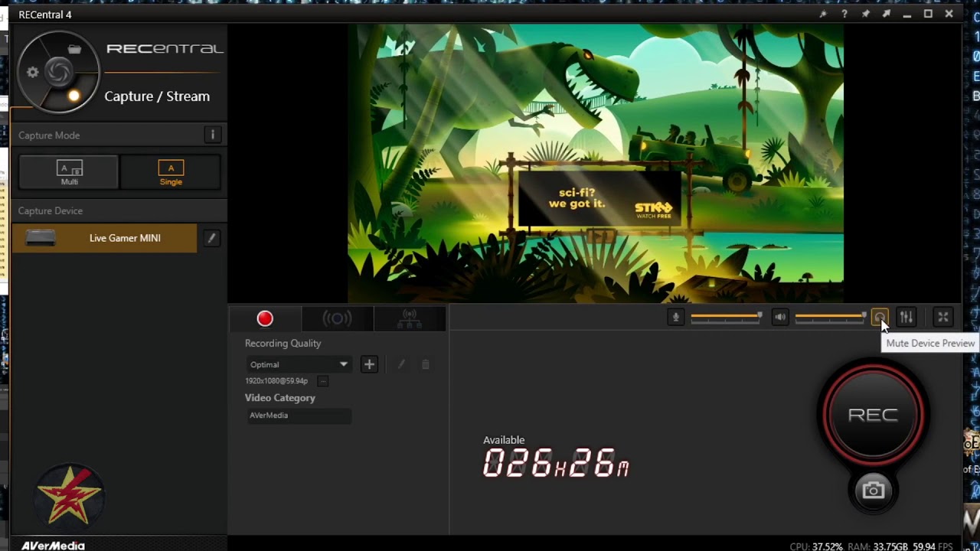Mute the microphone
980x551 pixels.
coord(675,317)
